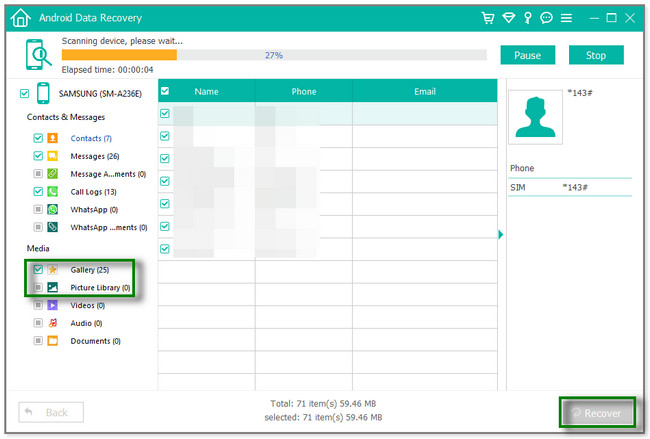Click the Message Attachments icon
Viewport: 650px width, 439px height.
(53, 174)
